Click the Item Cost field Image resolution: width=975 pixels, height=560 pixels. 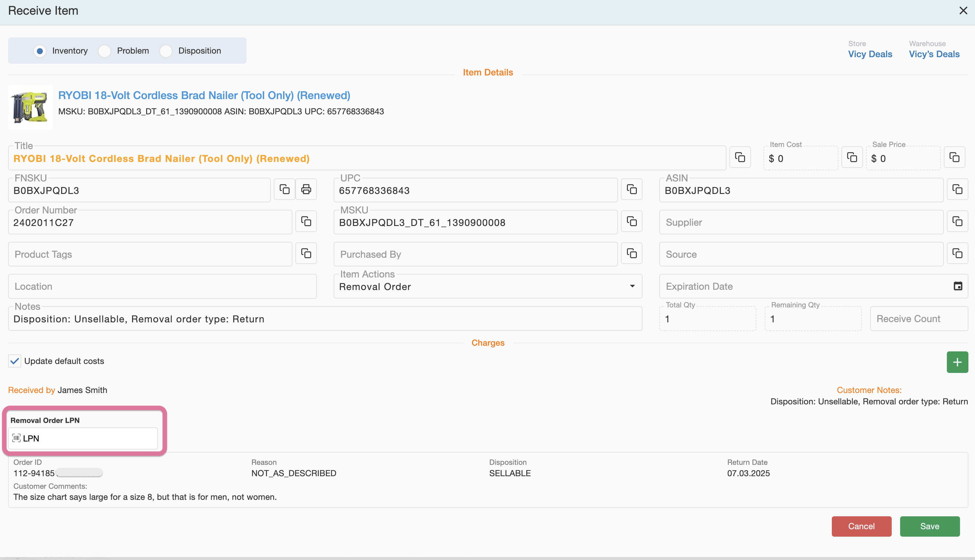coord(801,158)
